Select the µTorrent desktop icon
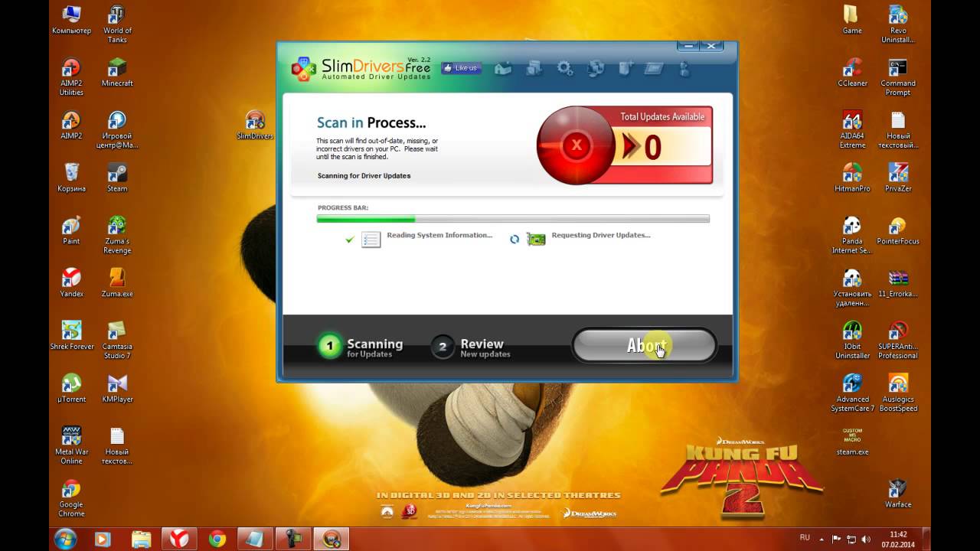Screen dimensions: 980x551 [x=71, y=389]
